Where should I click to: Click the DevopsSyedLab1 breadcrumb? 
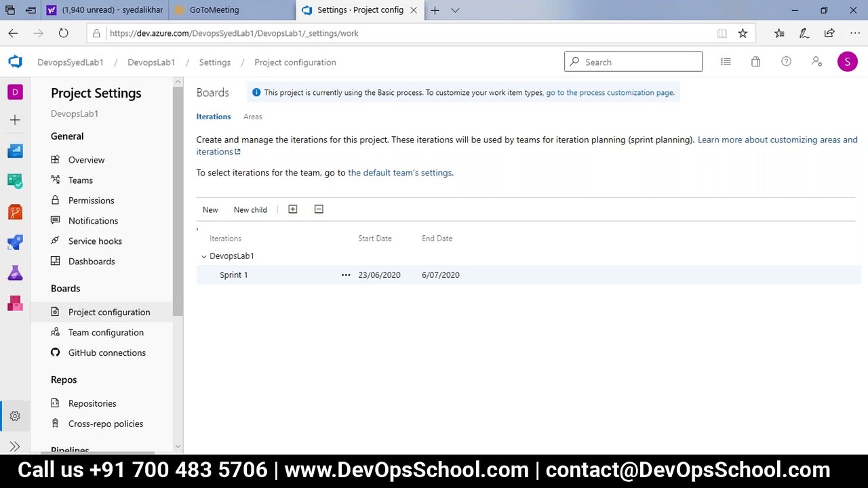click(71, 62)
